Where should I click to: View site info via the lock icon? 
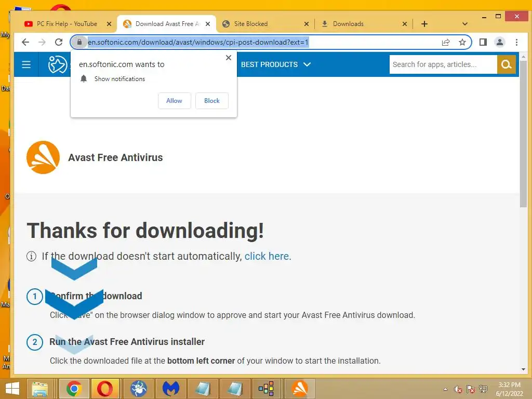pos(79,42)
